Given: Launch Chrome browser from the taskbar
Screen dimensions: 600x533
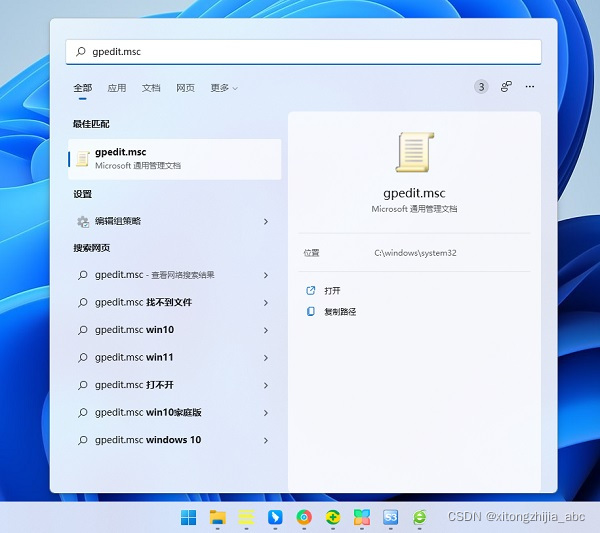Looking at the screenshot, I should [304, 518].
